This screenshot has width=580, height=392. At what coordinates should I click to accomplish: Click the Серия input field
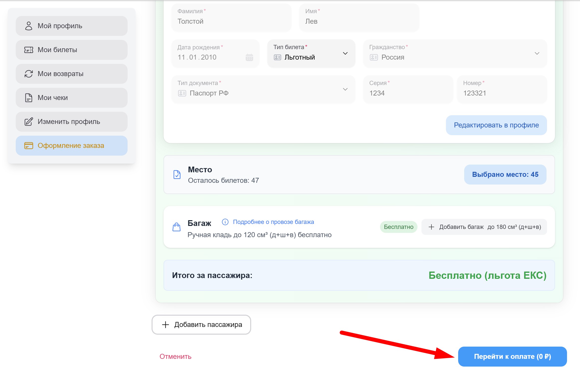[x=407, y=93]
